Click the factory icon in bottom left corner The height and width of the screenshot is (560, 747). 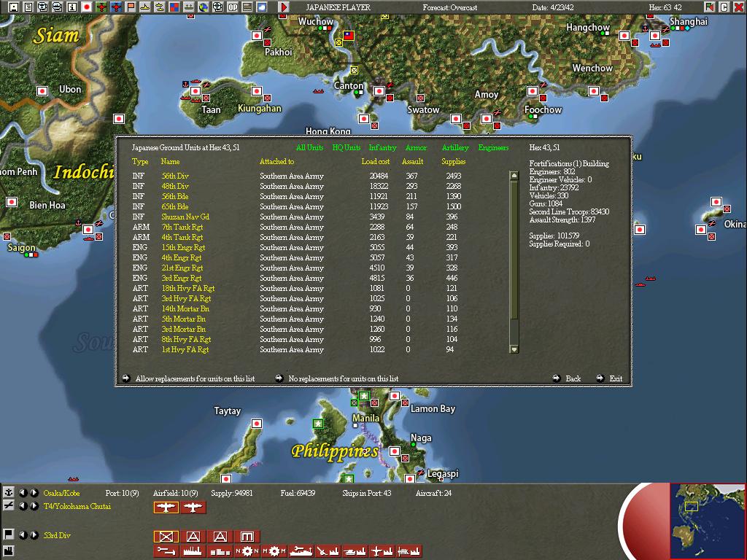coord(8,551)
